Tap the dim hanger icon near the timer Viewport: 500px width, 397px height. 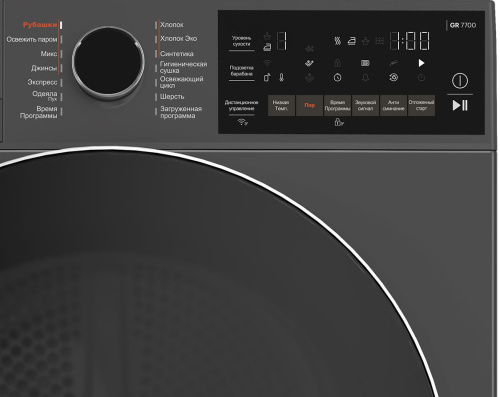366,41
